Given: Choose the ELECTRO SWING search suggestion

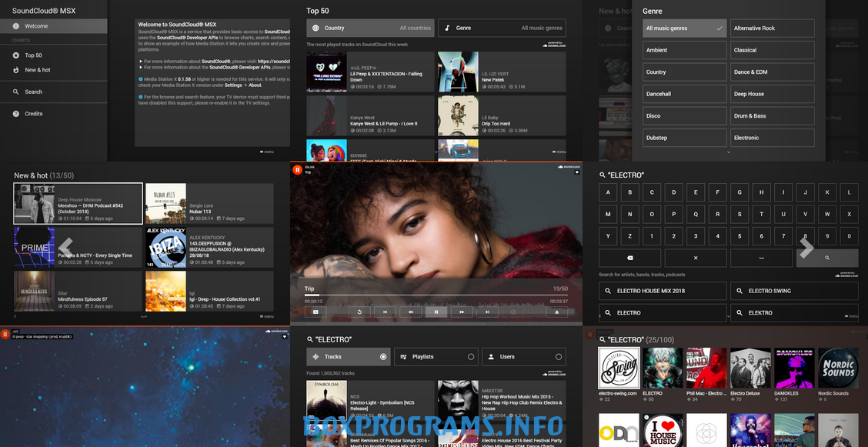Looking at the screenshot, I should pyautogui.click(x=794, y=291).
